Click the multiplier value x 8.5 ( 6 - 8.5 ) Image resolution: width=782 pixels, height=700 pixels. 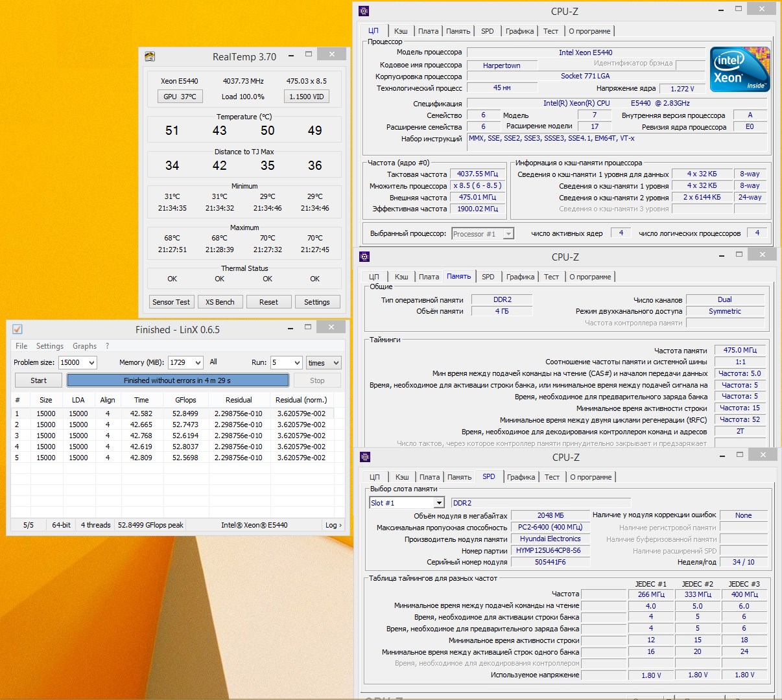477,185
